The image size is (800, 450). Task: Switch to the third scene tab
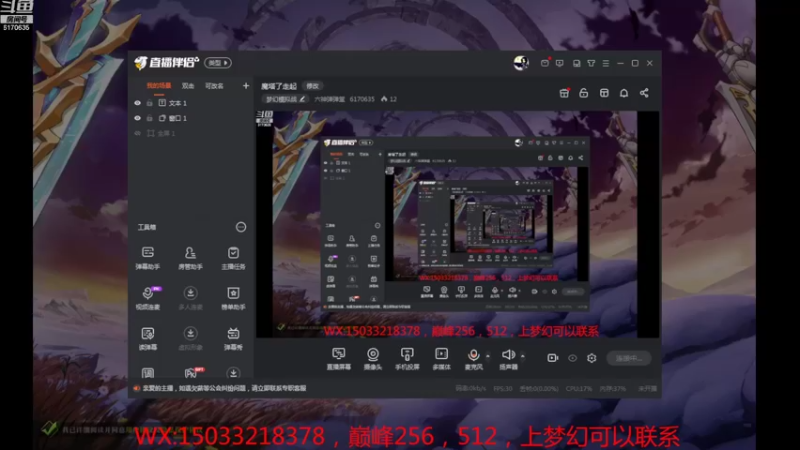(214, 86)
